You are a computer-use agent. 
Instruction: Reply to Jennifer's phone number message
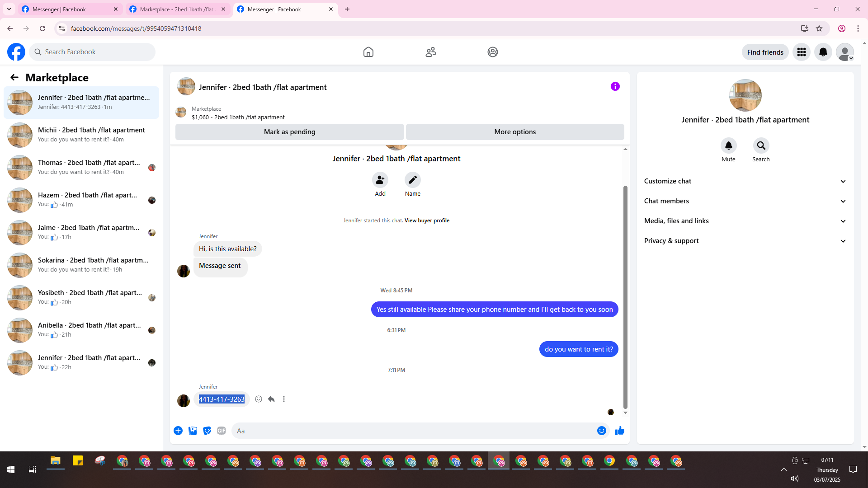coord(271,399)
